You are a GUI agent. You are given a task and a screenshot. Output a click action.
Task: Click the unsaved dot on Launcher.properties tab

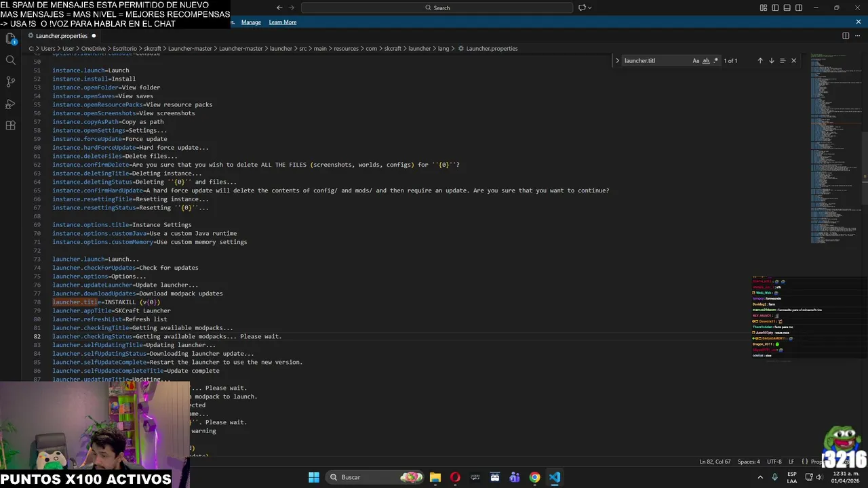pyautogui.click(x=94, y=35)
